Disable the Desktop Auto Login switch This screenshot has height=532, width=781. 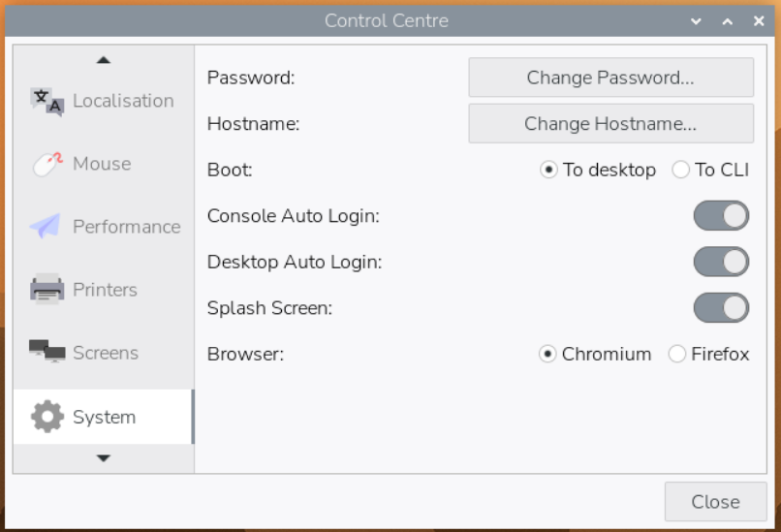721,262
